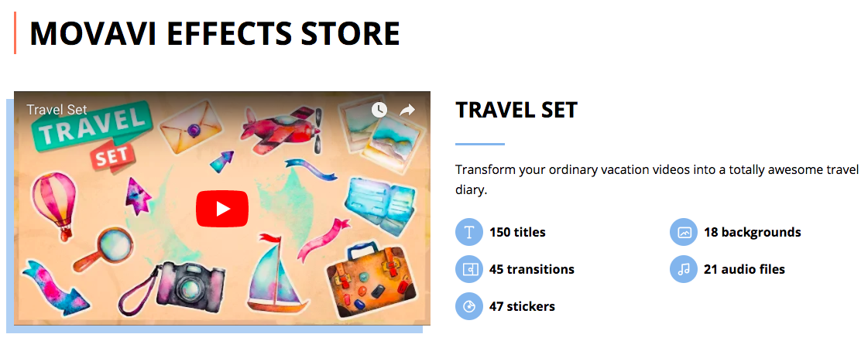Click the transitions icon

pyautogui.click(x=468, y=269)
